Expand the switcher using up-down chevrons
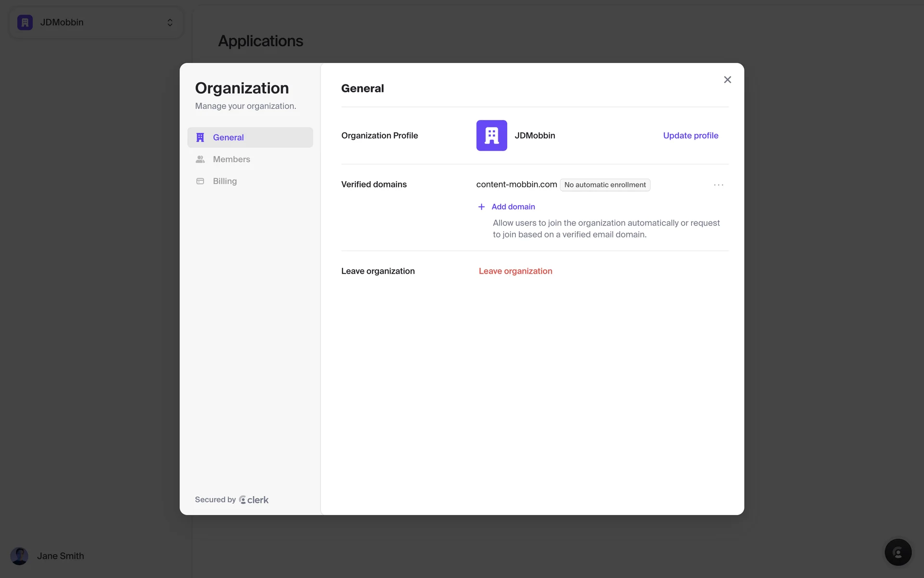The height and width of the screenshot is (578, 924). click(x=170, y=23)
